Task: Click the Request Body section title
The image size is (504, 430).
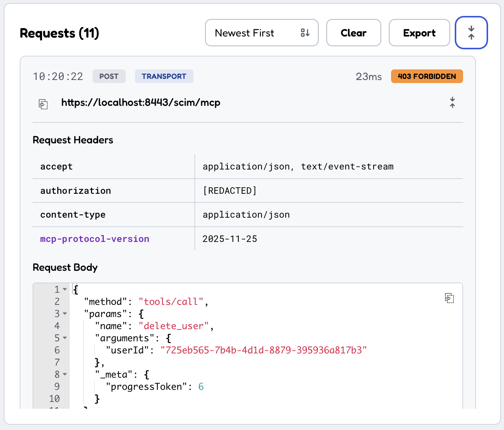Action: coord(65,267)
